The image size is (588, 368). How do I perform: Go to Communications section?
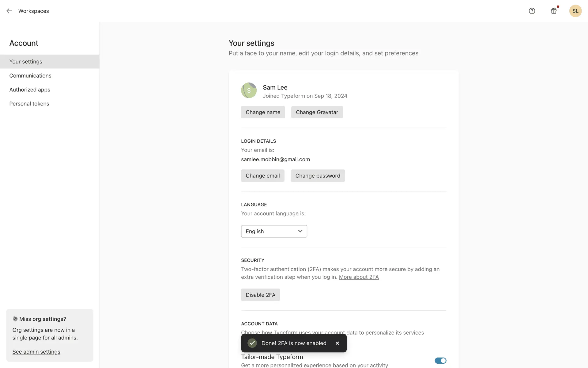[x=30, y=76]
